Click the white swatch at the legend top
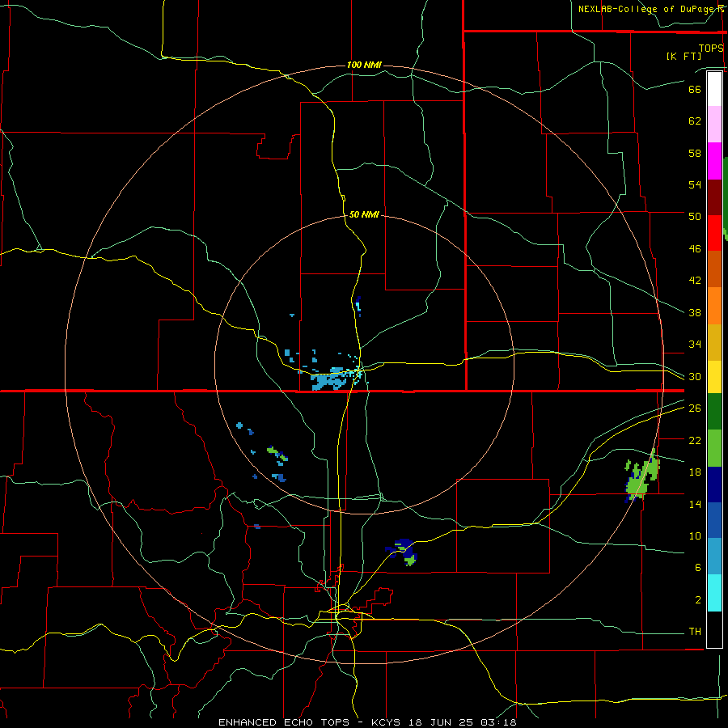The image size is (728, 728). tap(714, 89)
